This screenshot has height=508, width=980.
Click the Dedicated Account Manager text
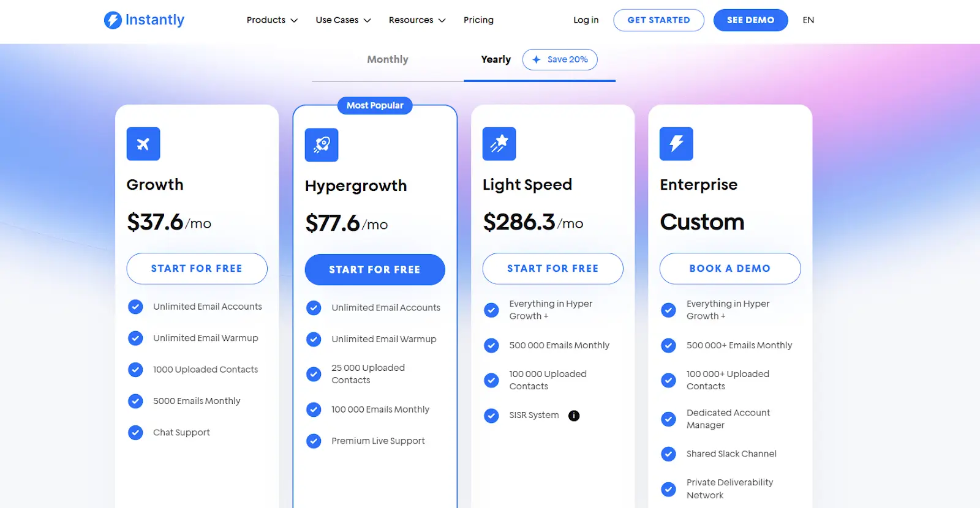728,419
